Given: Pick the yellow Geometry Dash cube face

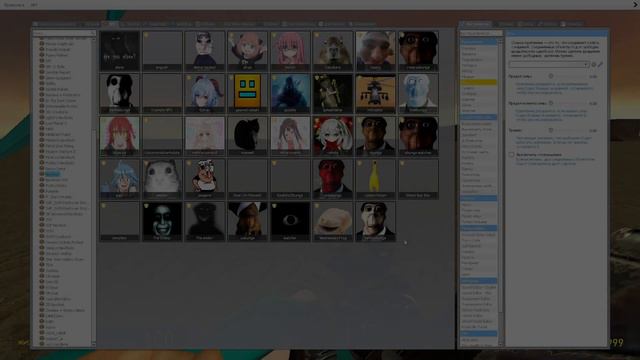Looking at the screenshot, I should [x=247, y=93].
